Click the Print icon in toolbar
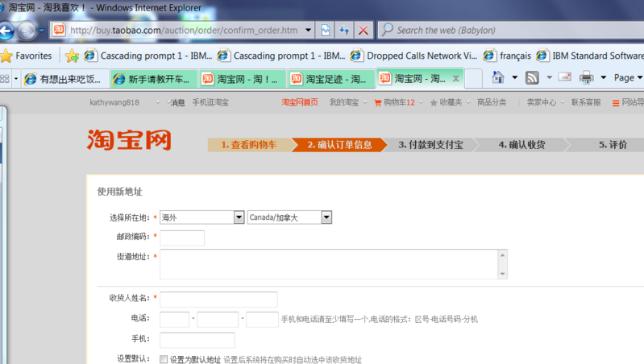The image size is (644, 364). point(587,78)
